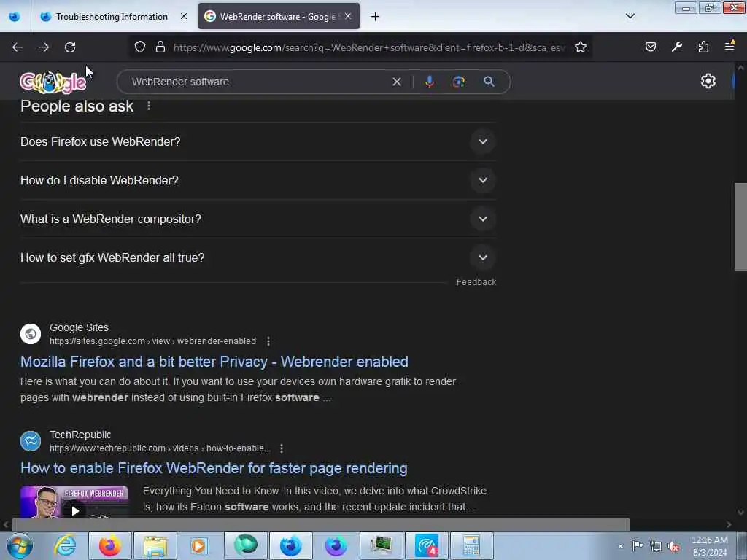Open the Windows Start menu
747x560 pixels.
pyautogui.click(x=20, y=545)
